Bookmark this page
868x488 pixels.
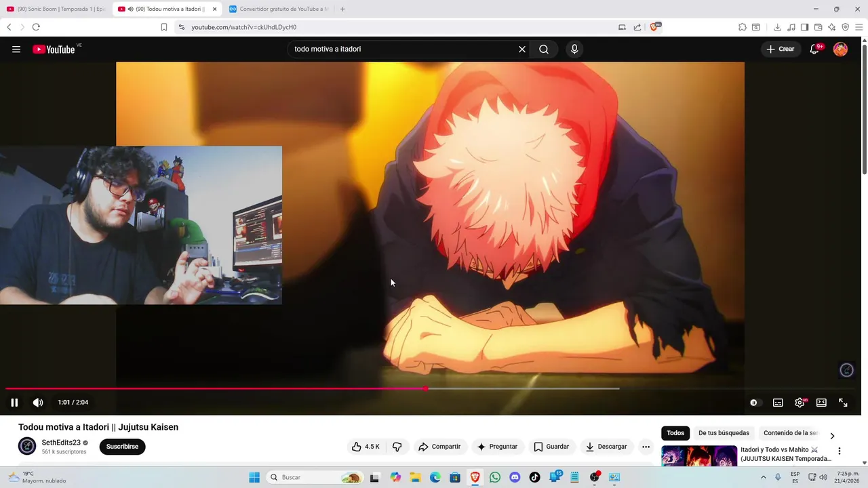click(163, 27)
